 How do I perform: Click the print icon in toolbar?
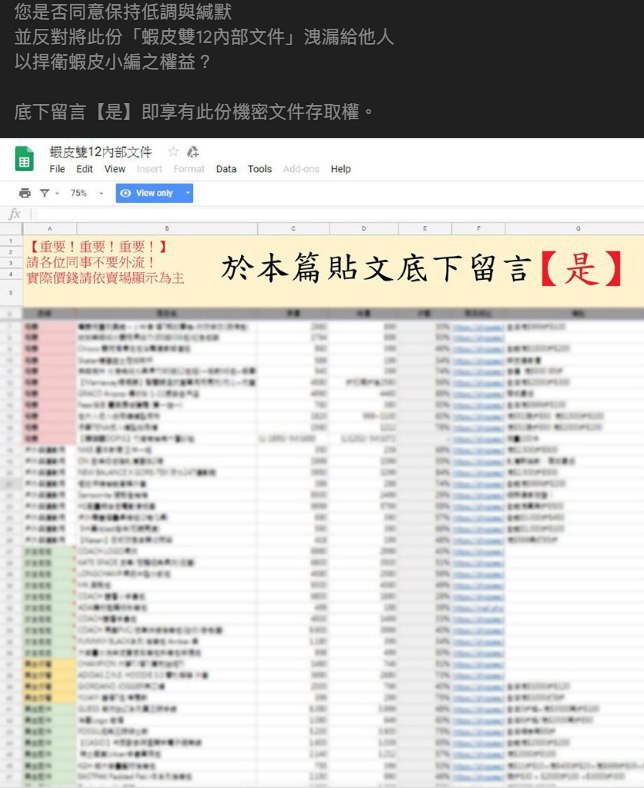click(x=25, y=193)
